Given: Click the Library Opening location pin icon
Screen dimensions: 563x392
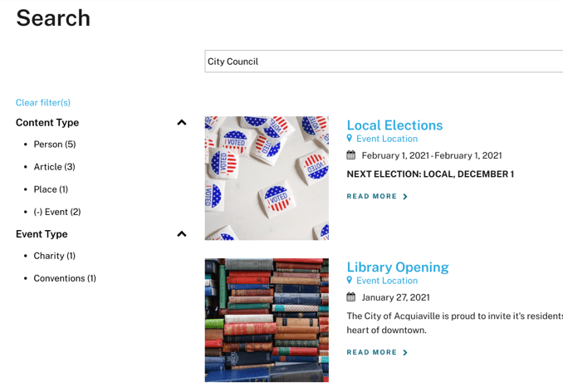Looking at the screenshot, I should pyautogui.click(x=350, y=281).
